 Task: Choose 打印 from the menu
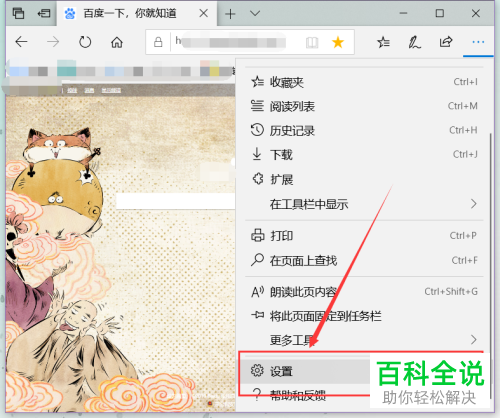coord(364,236)
